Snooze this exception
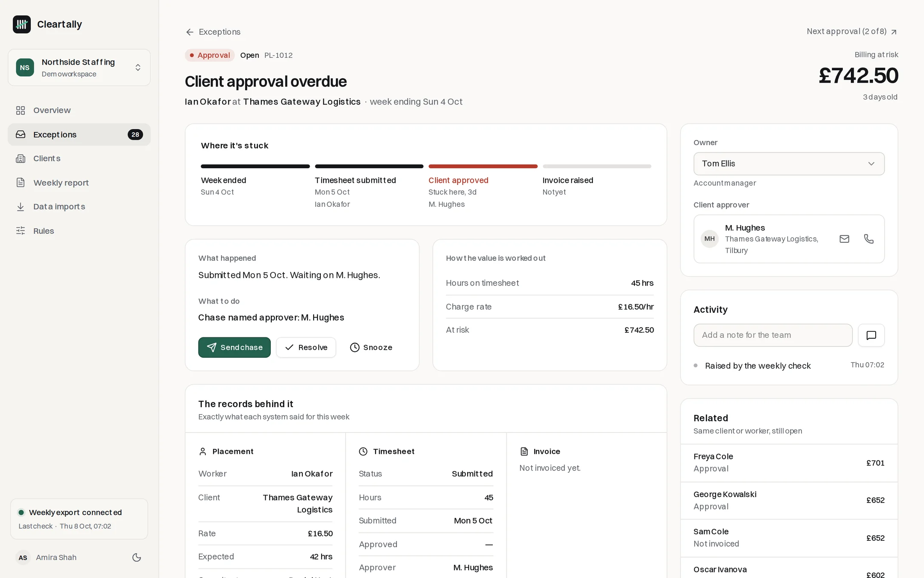924x578 pixels. point(371,347)
